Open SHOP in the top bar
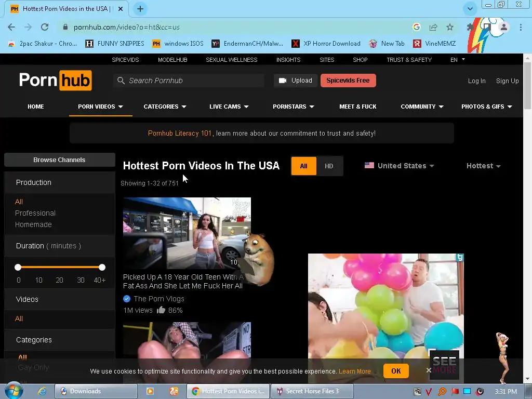 360,60
